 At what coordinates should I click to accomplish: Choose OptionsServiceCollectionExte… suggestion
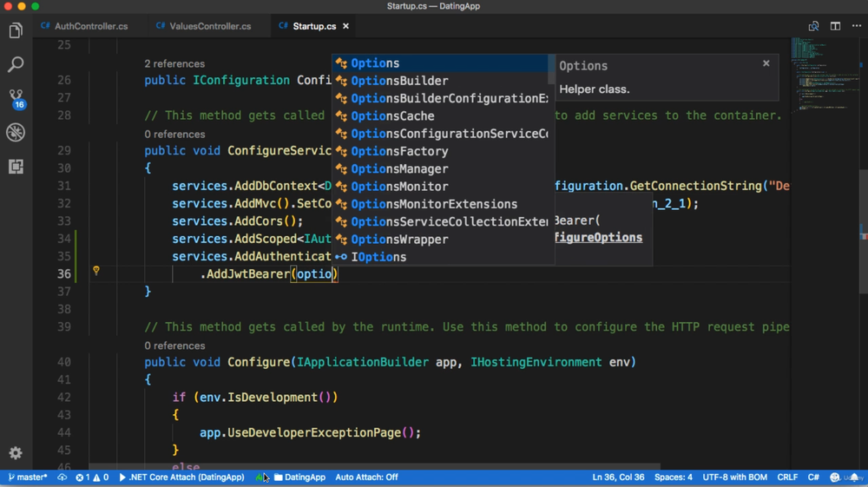[x=440, y=222]
